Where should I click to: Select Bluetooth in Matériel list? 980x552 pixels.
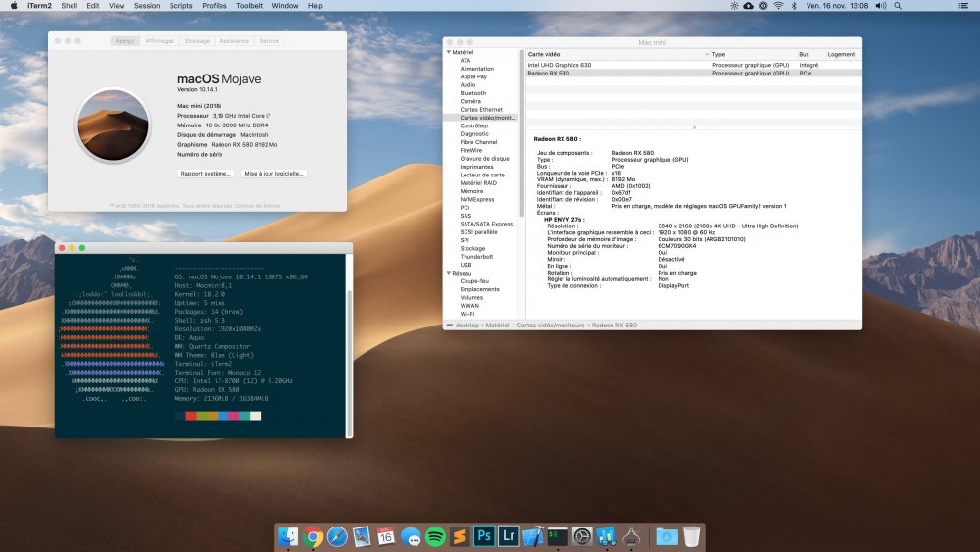(x=473, y=93)
